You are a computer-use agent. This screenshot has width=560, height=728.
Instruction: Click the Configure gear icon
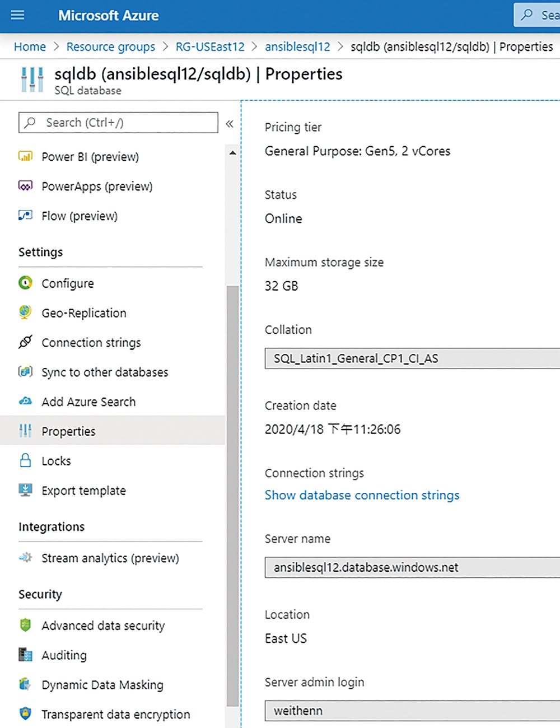[x=25, y=283]
